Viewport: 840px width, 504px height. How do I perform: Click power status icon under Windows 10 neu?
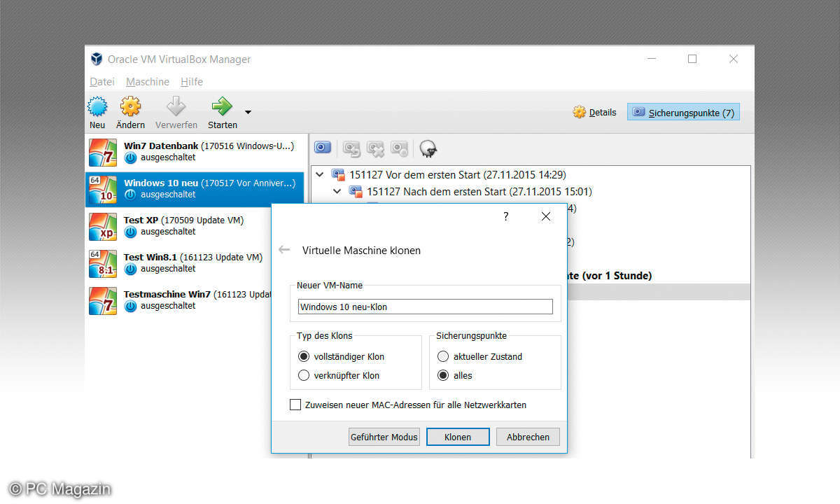(130, 195)
